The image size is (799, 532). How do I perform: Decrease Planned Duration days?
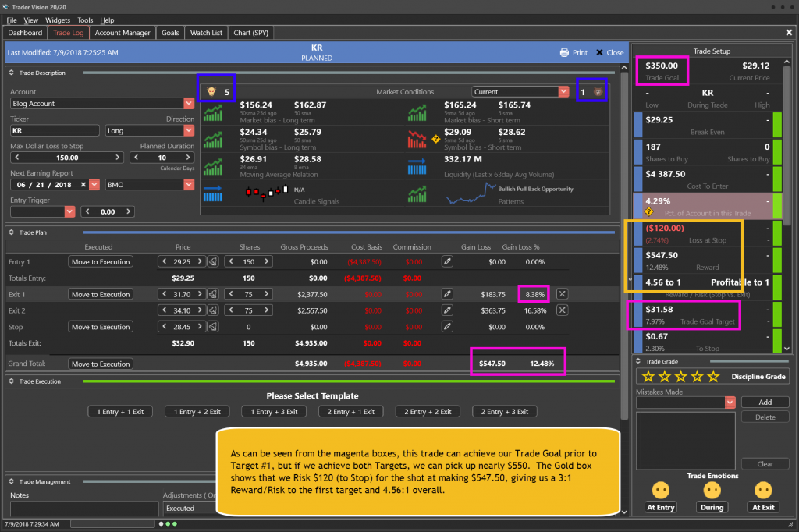pos(137,158)
